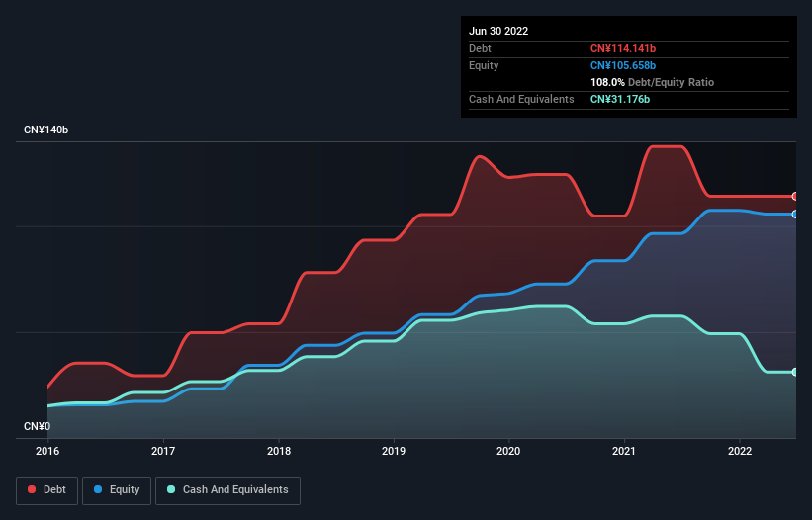Click the CN¥105.658b equity value
This screenshot has height=520, width=812.
tap(623, 65)
